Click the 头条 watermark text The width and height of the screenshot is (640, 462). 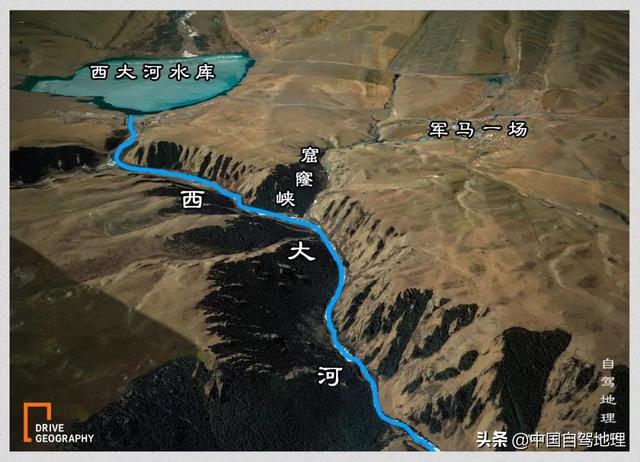pyautogui.click(x=492, y=440)
